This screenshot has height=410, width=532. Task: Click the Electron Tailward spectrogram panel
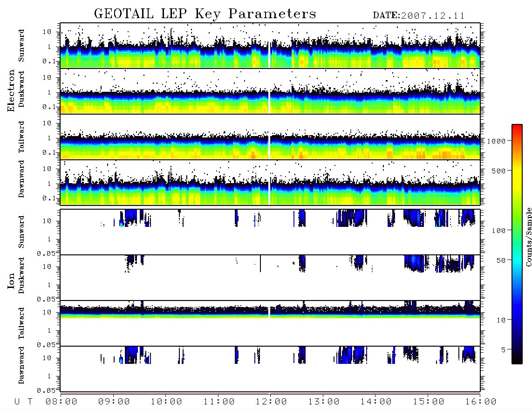(270, 137)
